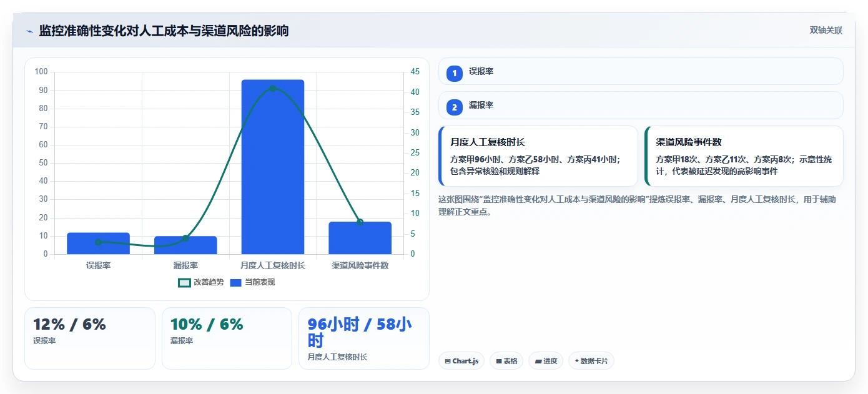
Task: Click the trend line point above 误报率
Action: coord(98,242)
